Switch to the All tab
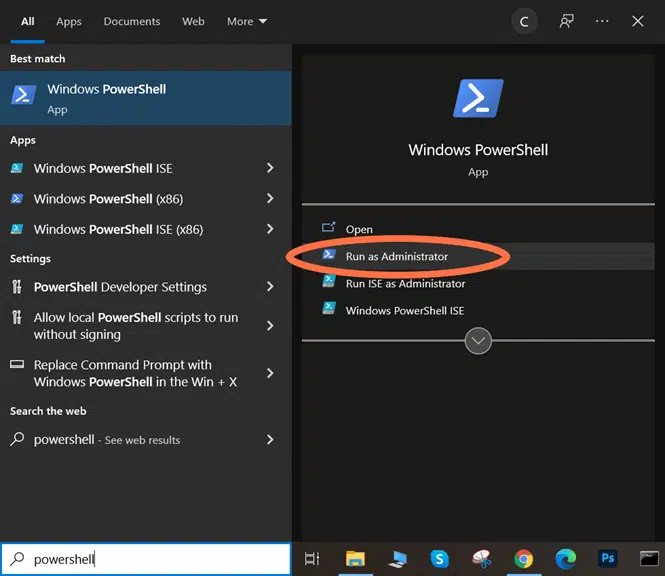Image resolution: width=665 pixels, height=576 pixels. point(28,21)
